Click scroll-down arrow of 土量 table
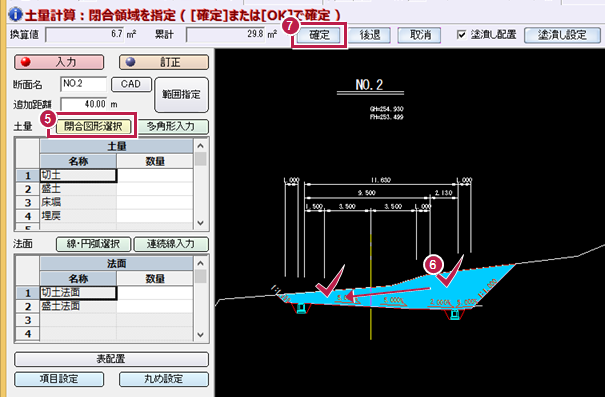The width and height of the screenshot is (605, 397). tap(200, 223)
